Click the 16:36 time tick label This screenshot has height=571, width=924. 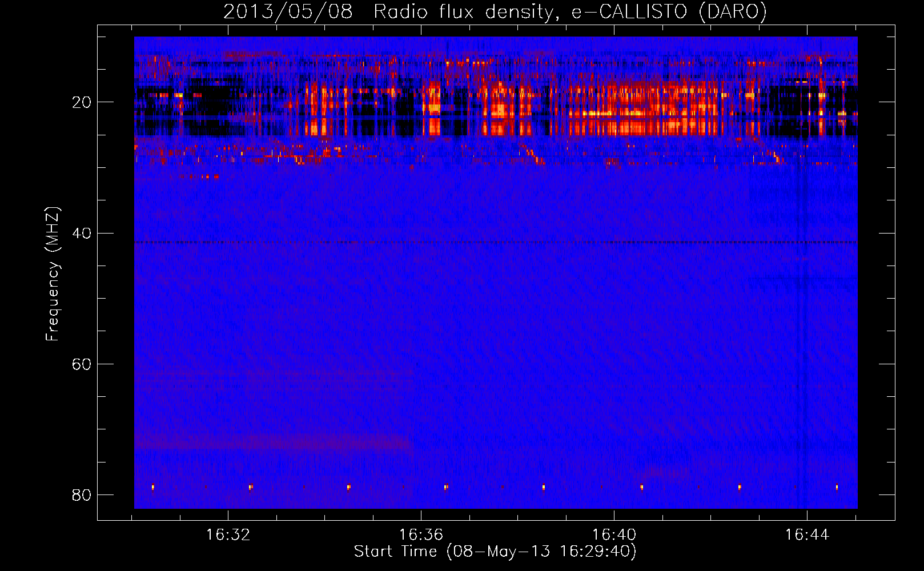coord(421,535)
